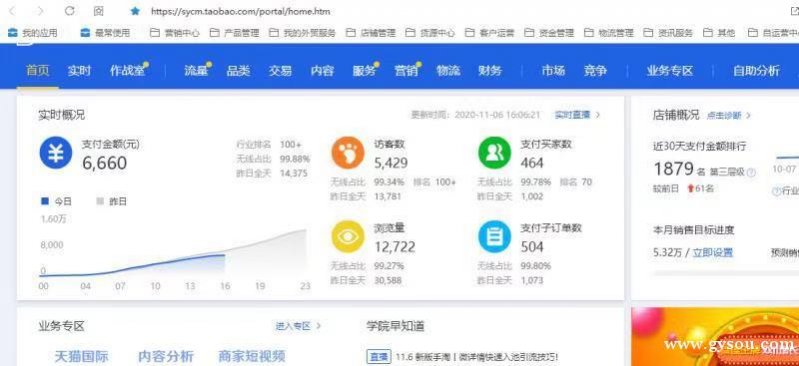Click the 12,722 page views value
799x366 pixels.
coord(395,247)
